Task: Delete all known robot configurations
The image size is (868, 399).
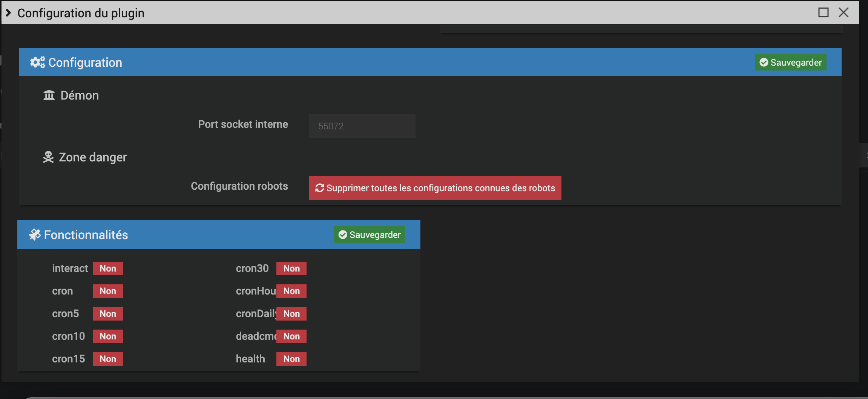Action: pos(435,188)
